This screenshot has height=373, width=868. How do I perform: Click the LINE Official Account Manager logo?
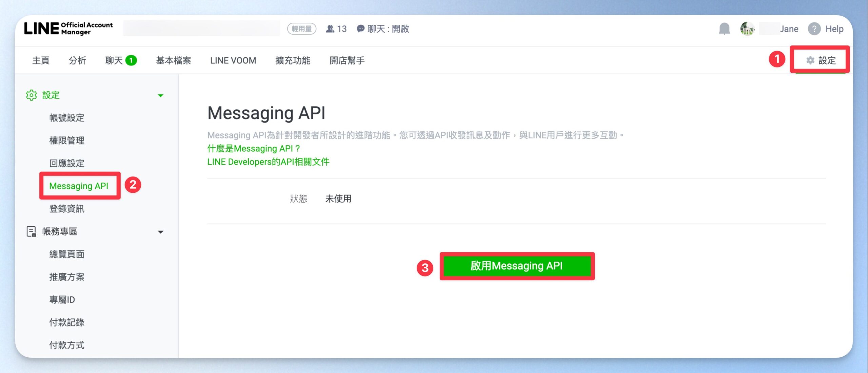(x=68, y=29)
